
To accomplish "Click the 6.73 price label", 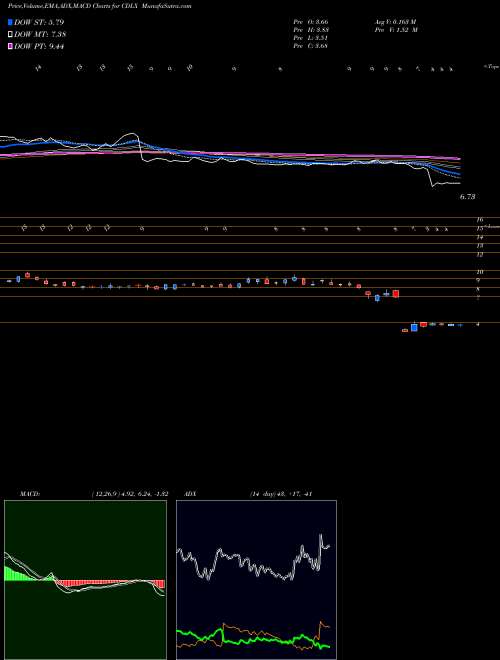I will pyautogui.click(x=468, y=196).
